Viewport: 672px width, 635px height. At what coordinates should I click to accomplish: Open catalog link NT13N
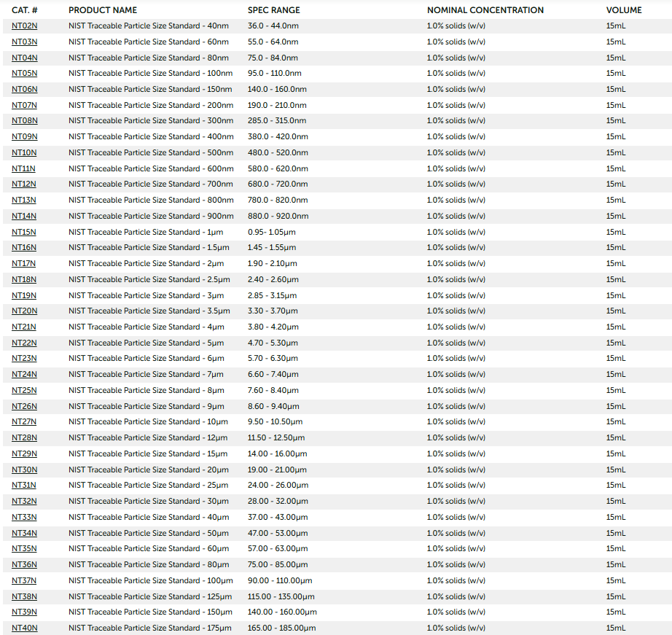tap(24, 200)
